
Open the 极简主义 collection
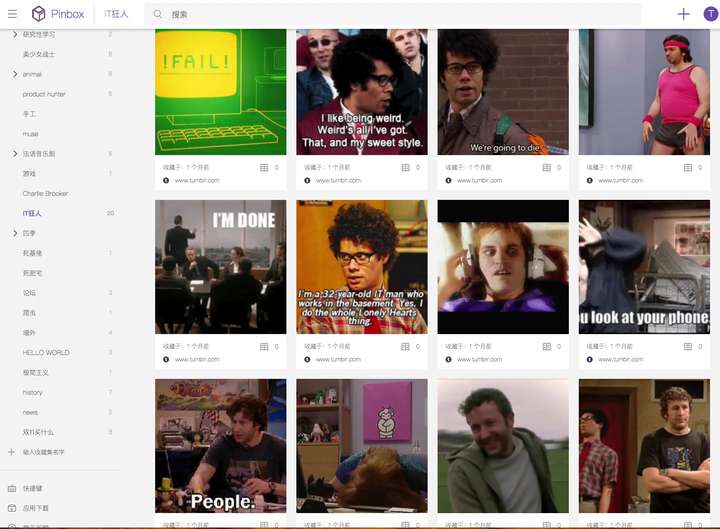[35, 372]
